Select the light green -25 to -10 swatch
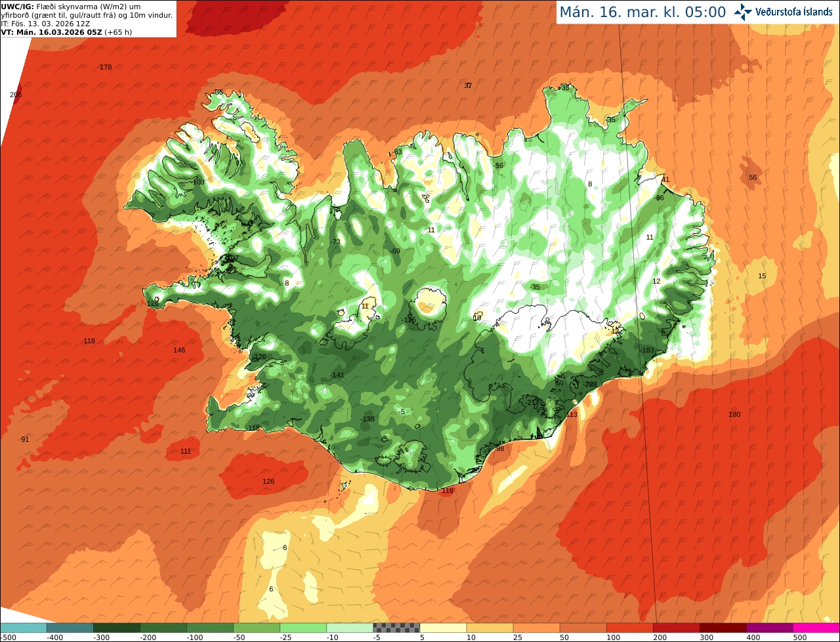The image size is (840, 642). point(304,628)
